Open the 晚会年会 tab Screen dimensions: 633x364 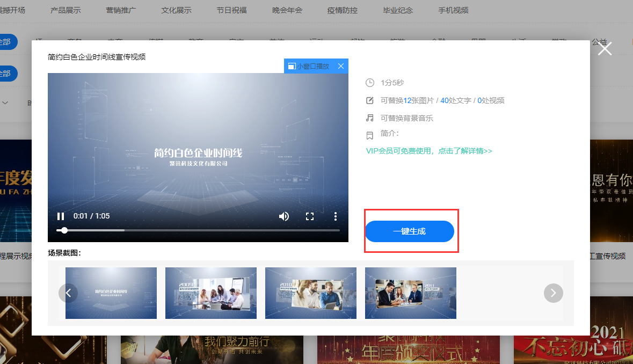[x=287, y=10]
